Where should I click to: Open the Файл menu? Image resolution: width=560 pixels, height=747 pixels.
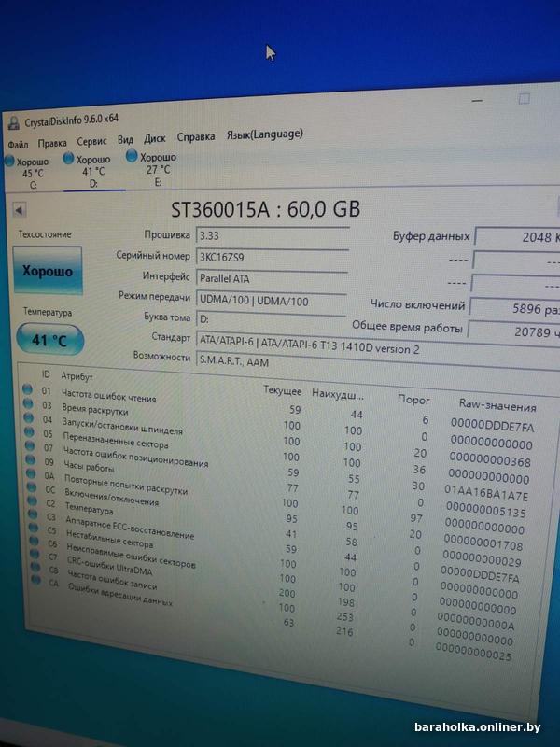18,144
